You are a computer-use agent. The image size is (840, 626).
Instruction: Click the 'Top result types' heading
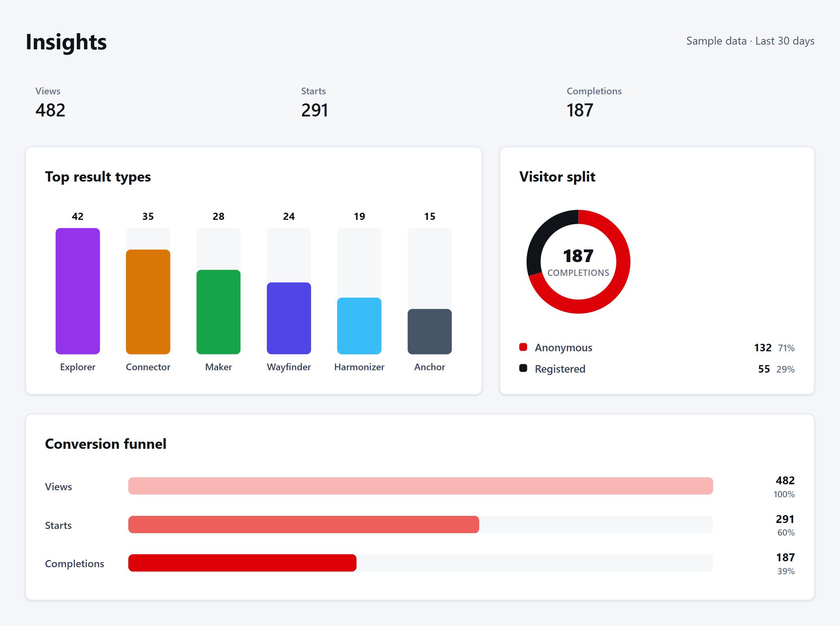(x=98, y=177)
